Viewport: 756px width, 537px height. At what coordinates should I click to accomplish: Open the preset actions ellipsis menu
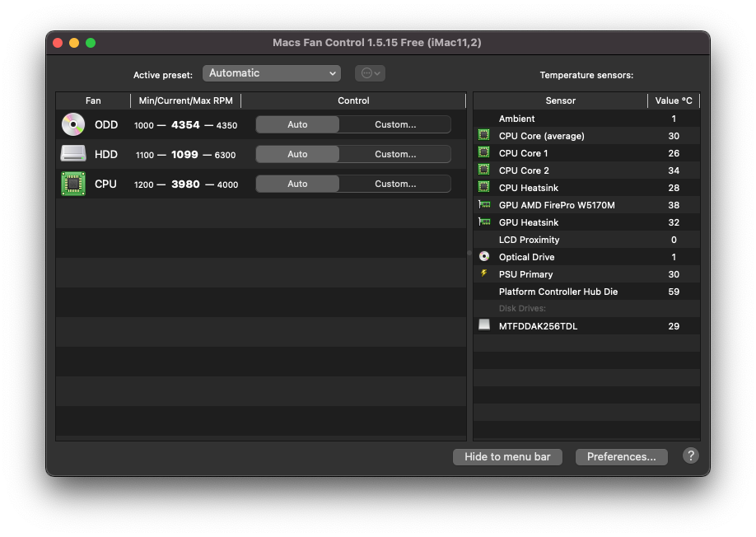tap(371, 73)
